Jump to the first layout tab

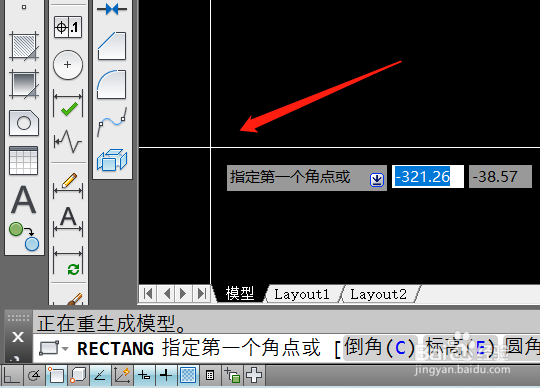click(148, 294)
